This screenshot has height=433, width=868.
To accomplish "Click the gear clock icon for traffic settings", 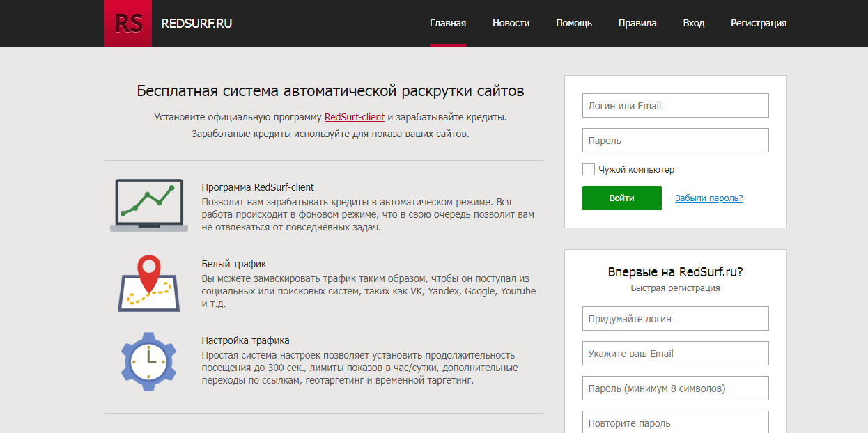I will (148, 361).
